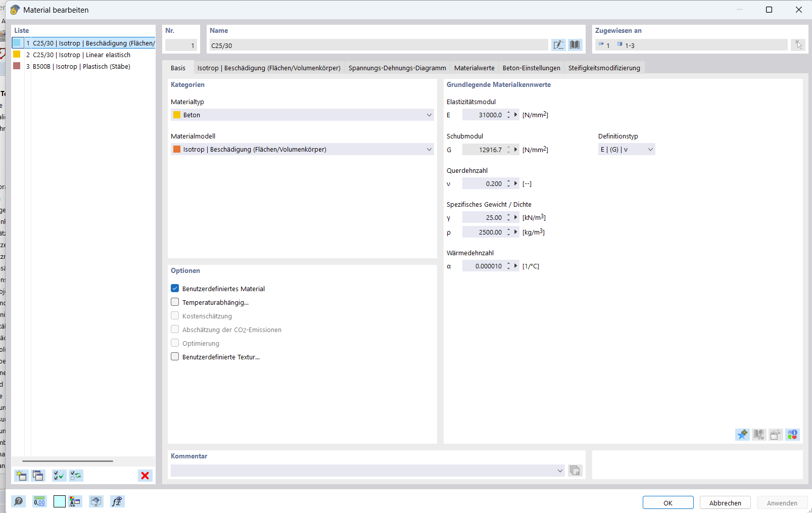Expand the Materialmodell dropdown

pos(302,150)
